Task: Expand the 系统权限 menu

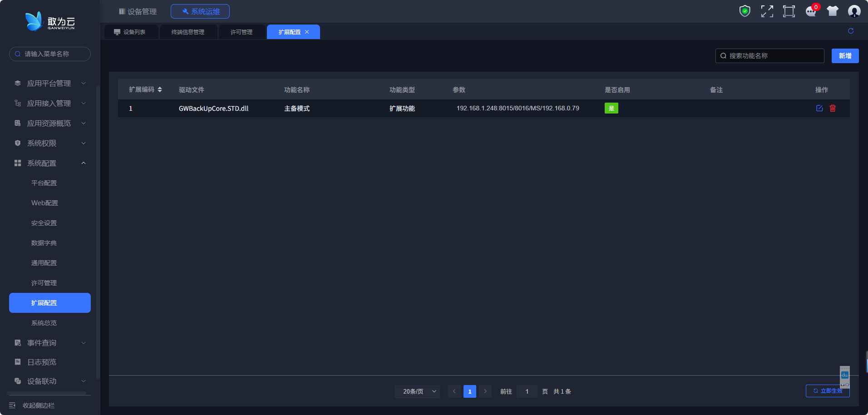Action: [50, 143]
